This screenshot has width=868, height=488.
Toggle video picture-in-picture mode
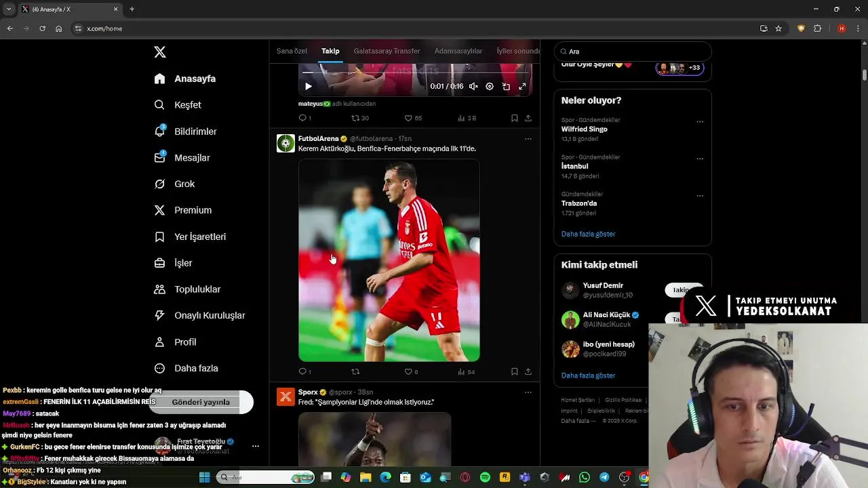pos(506,86)
